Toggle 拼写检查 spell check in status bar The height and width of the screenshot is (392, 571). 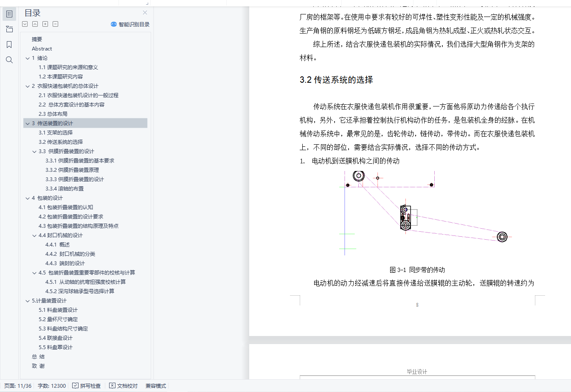pos(86,386)
